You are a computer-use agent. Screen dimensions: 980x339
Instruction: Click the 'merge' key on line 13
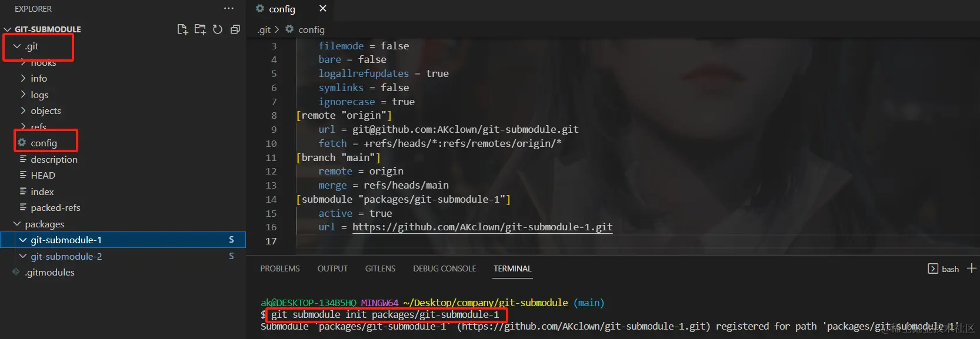pos(332,185)
